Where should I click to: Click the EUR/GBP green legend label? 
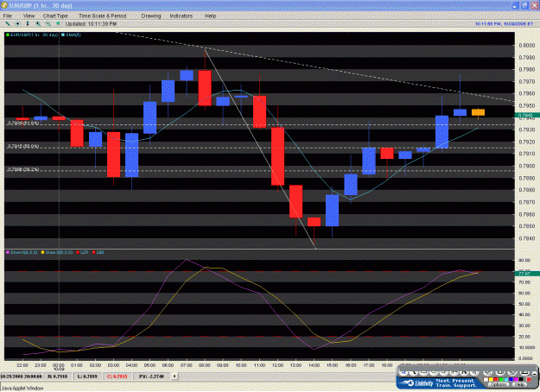(x=32, y=35)
